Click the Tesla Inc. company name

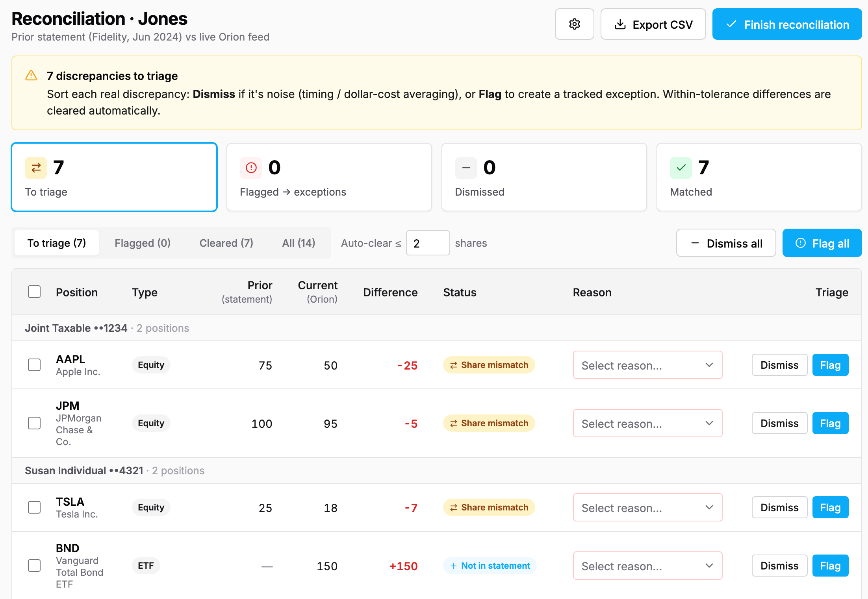tap(77, 514)
